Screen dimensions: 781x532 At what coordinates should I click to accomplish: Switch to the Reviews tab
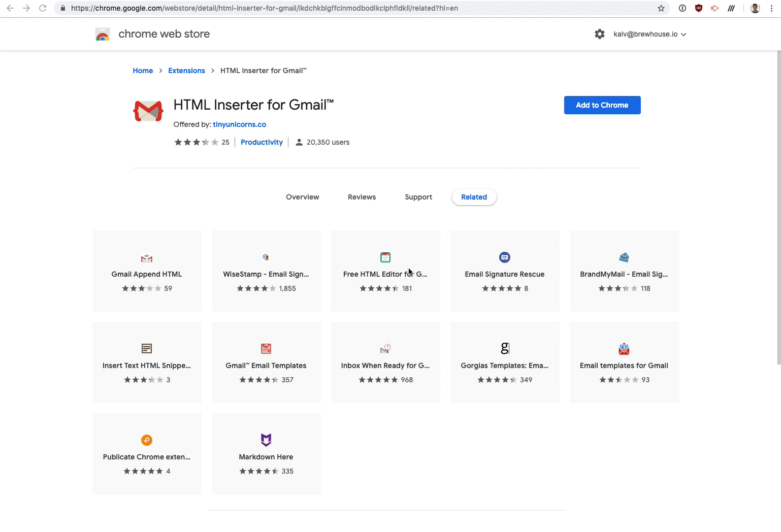pos(362,197)
